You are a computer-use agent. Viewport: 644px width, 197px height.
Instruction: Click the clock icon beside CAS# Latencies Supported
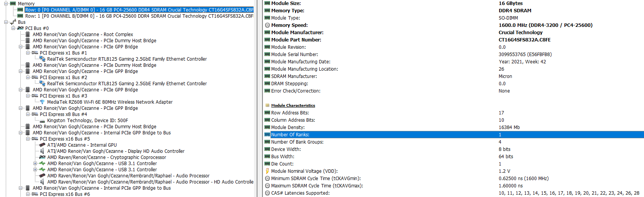[x=267, y=193]
